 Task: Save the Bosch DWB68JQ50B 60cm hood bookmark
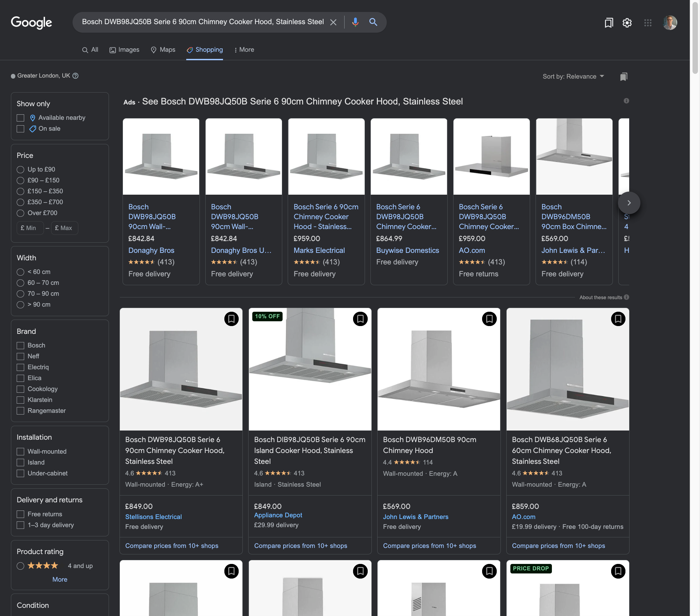[x=618, y=319]
